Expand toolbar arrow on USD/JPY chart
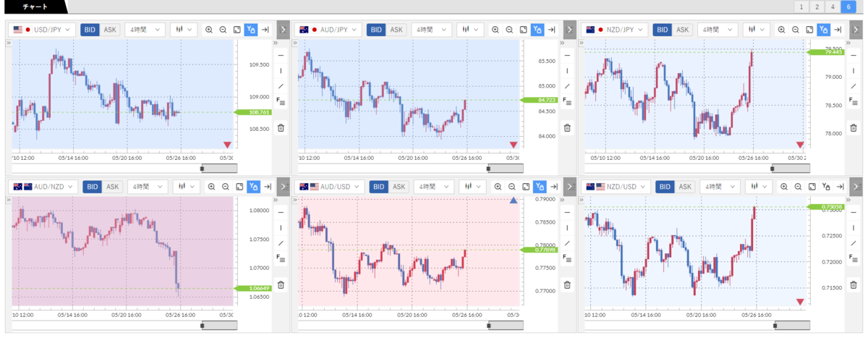 (283, 30)
